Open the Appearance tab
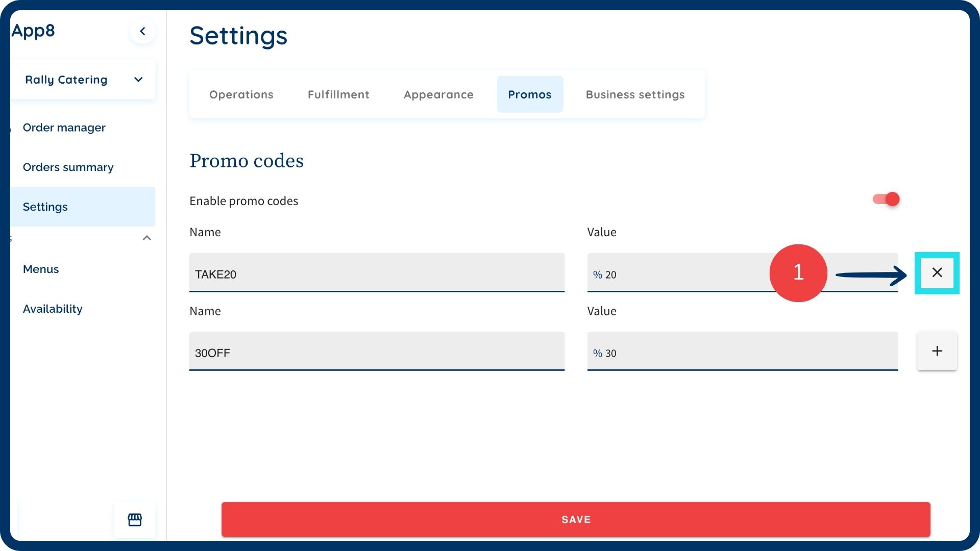 coord(438,94)
